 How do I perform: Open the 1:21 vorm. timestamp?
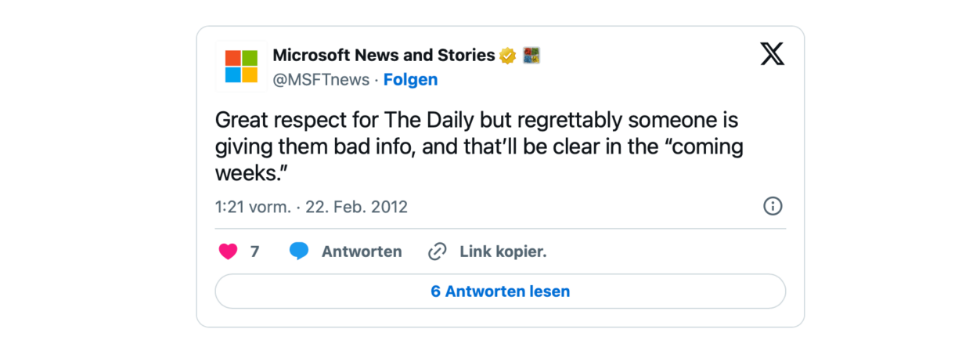(x=253, y=207)
